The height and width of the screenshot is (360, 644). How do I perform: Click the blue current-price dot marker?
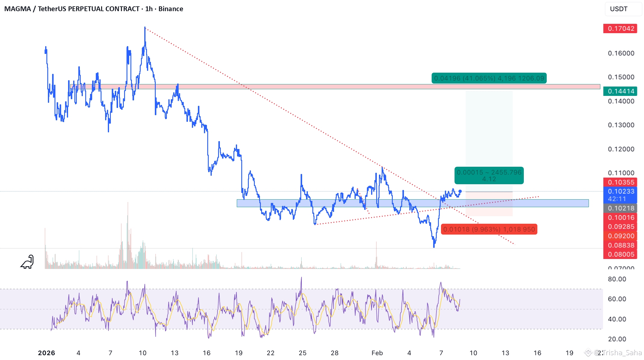(460, 191)
